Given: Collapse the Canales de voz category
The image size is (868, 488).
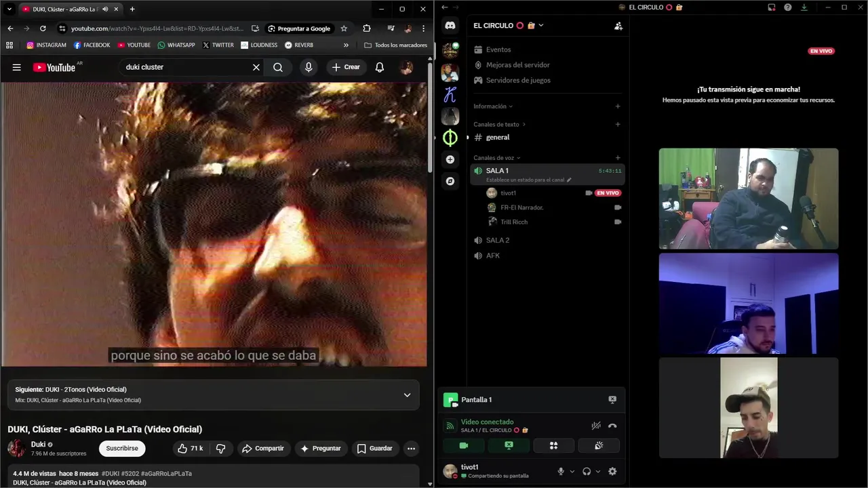Looking at the screenshot, I should (x=497, y=158).
